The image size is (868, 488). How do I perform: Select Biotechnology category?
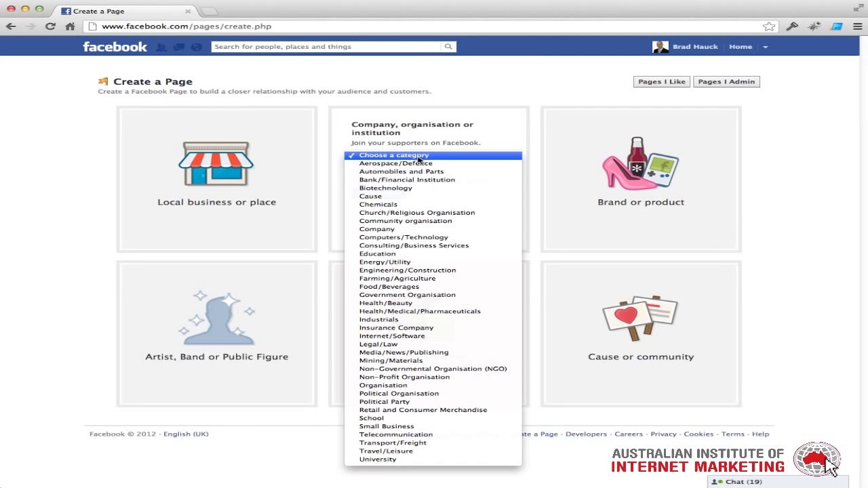coord(433,188)
